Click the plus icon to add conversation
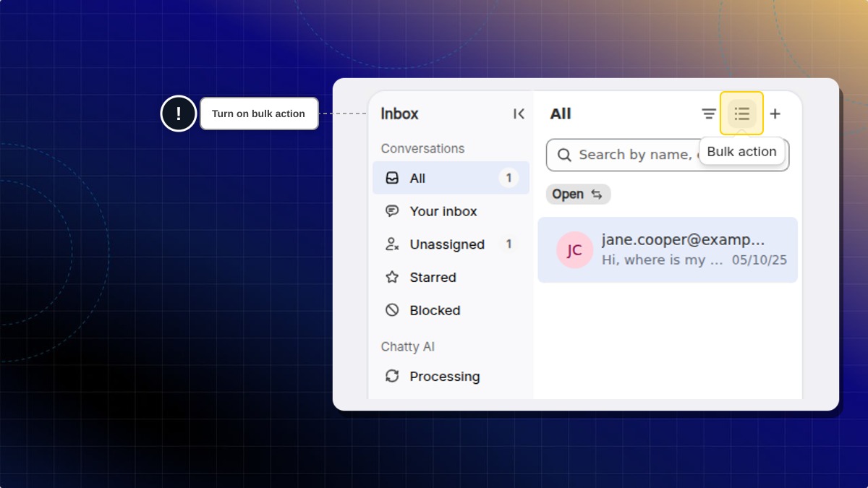 click(775, 114)
